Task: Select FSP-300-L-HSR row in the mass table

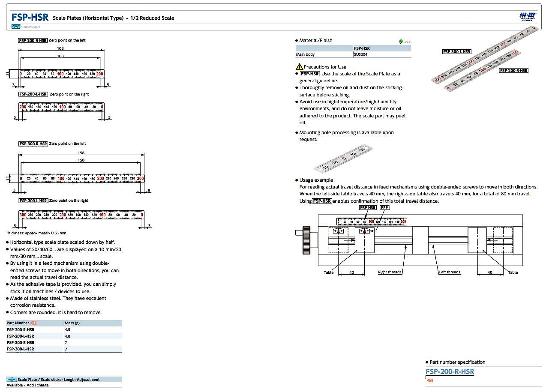Action: click(64, 349)
